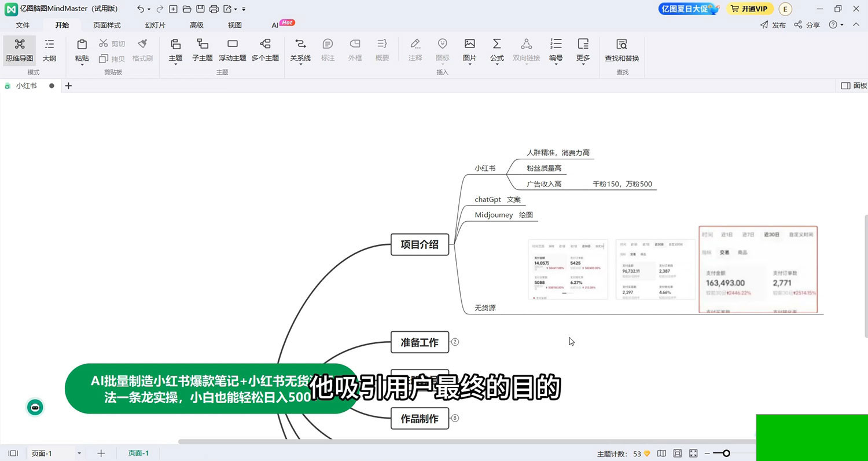Open the 页面样式 ribbon tab
The width and height of the screenshot is (868, 461).
coord(107,25)
